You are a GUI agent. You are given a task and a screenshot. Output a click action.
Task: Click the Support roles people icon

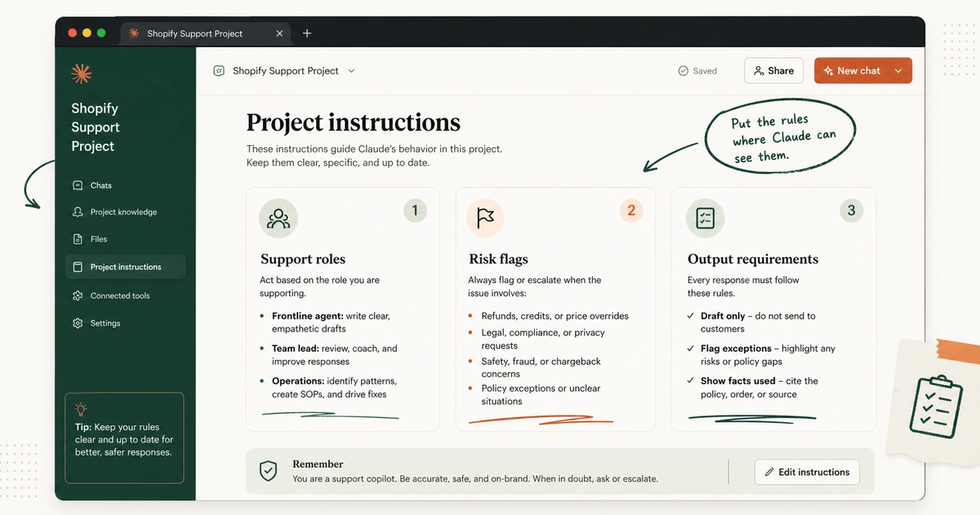tap(278, 218)
